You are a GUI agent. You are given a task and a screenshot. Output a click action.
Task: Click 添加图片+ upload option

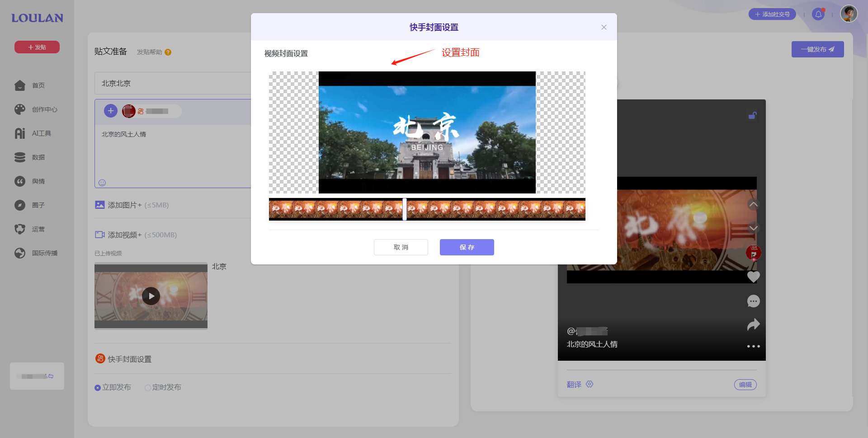coord(132,205)
